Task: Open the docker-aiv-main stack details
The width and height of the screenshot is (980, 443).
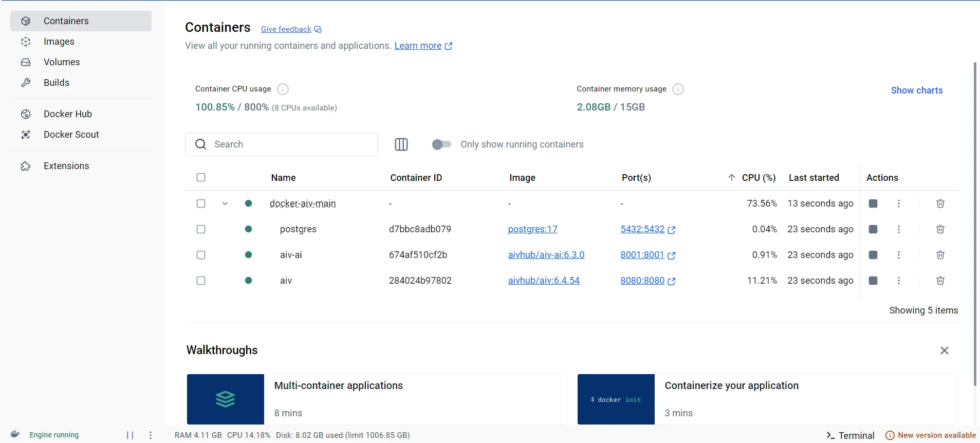Action: (x=303, y=204)
